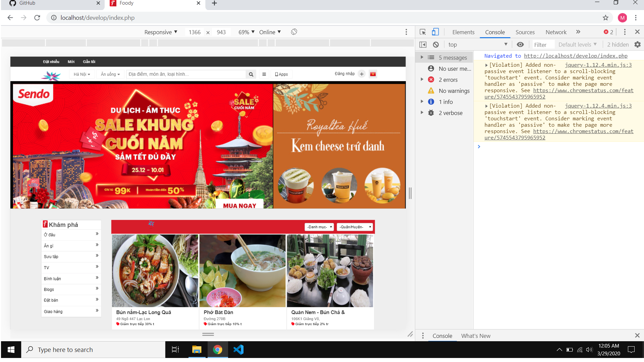Open the 69% zoom dropdown
This screenshot has height=362, width=644.
pyautogui.click(x=247, y=32)
